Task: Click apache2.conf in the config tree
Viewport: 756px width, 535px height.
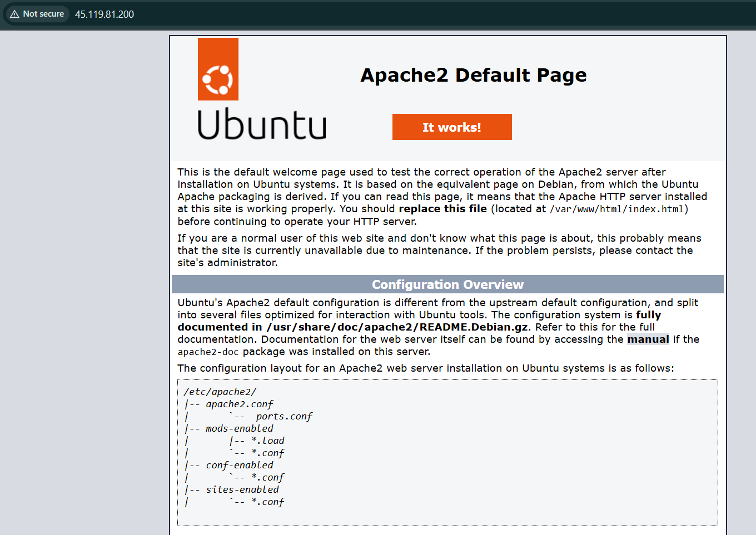Action: pos(240,404)
